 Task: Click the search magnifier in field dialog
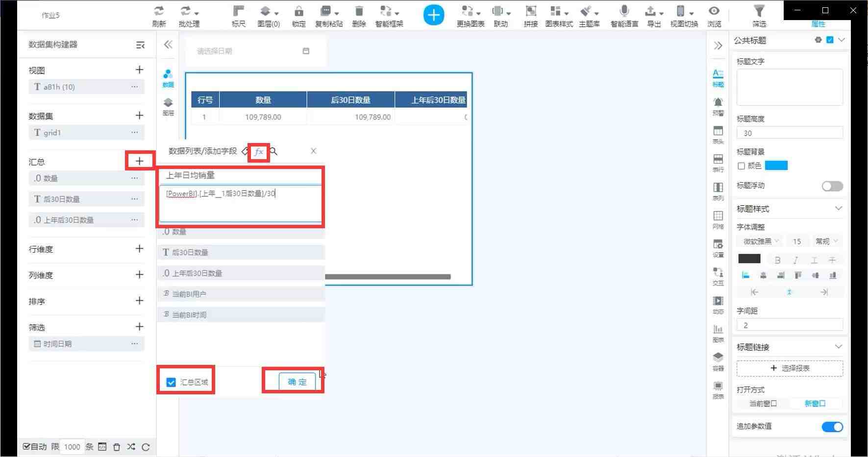[273, 151]
